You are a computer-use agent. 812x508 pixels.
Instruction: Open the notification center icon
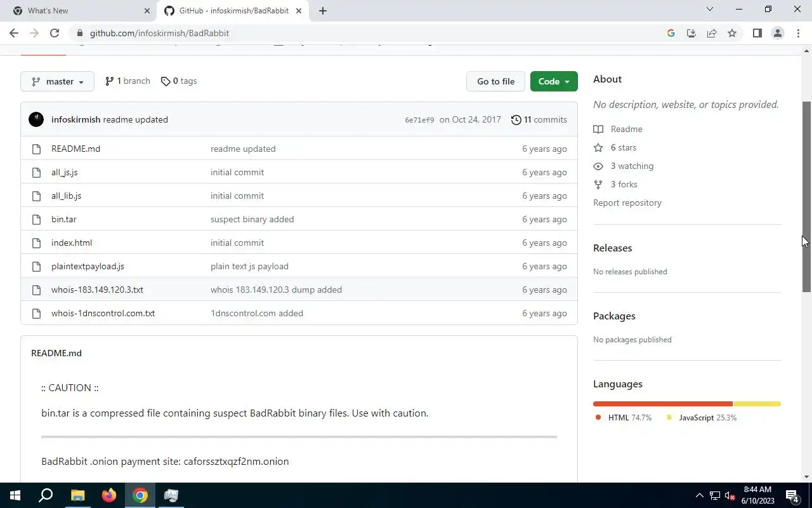click(792, 496)
